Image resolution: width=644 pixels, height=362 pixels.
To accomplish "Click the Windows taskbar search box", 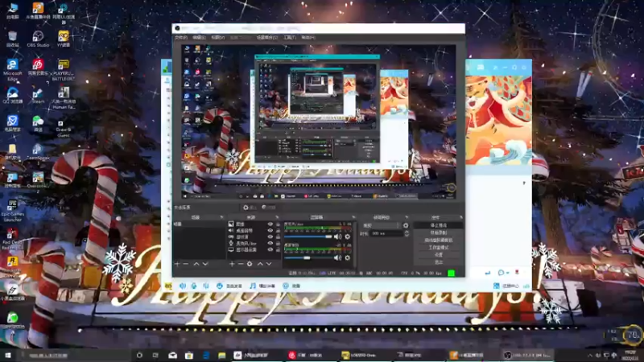I will (x=74, y=356).
